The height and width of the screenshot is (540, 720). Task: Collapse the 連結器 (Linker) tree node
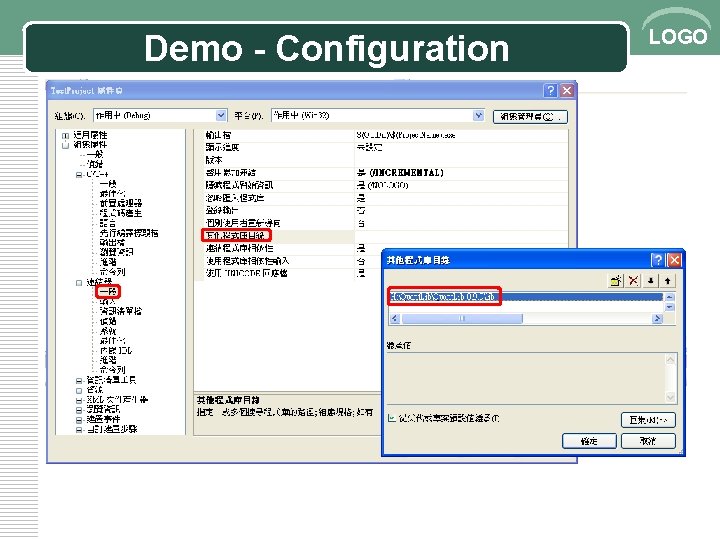coord(79,282)
